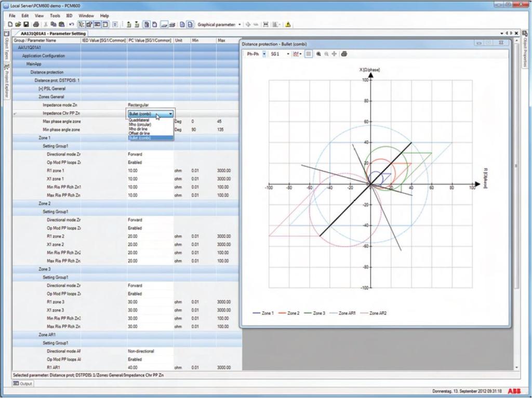Open the Object Properties side panel tab
The height and width of the screenshot is (398, 532).
tap(525, 49)
